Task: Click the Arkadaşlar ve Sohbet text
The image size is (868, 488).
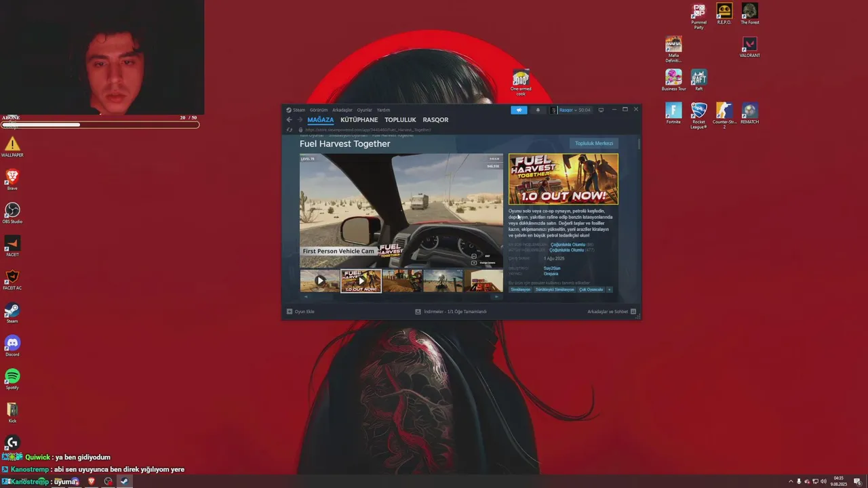Action: coord(608,312)
